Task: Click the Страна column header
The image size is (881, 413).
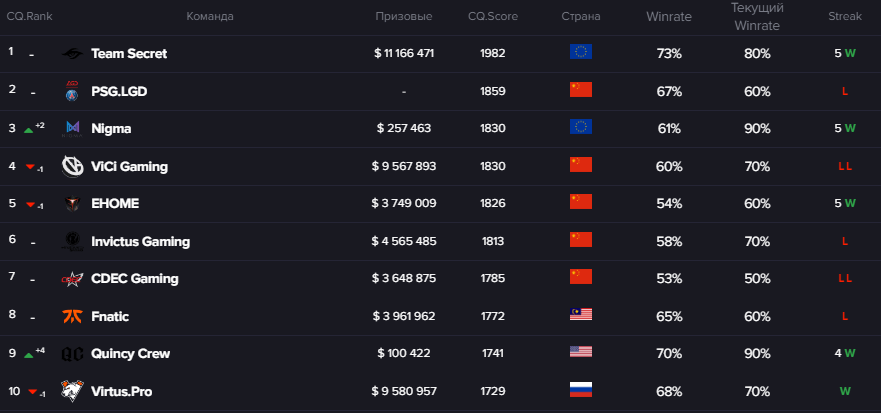Action: click(x=581, y=17)
